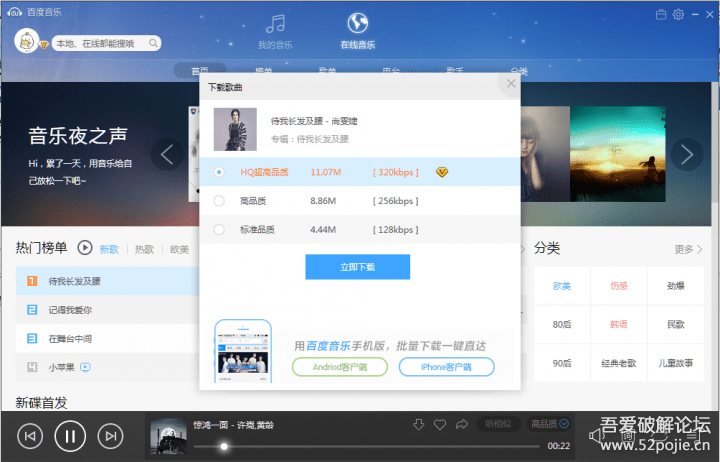This screenshot has width=720, height=462.
Task: Click the sunset banner thumbnail
Action: click(618, 154)
